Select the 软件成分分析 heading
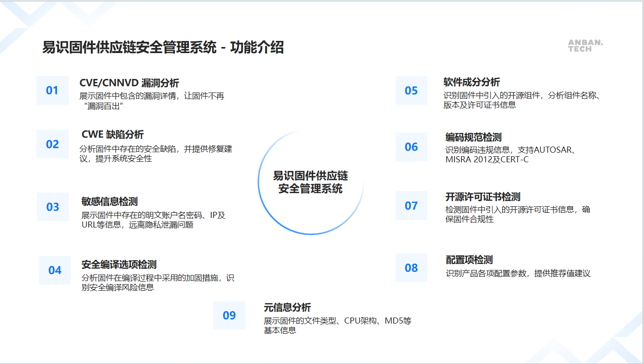This screenshot has height=364, width=644. (472, 82)
